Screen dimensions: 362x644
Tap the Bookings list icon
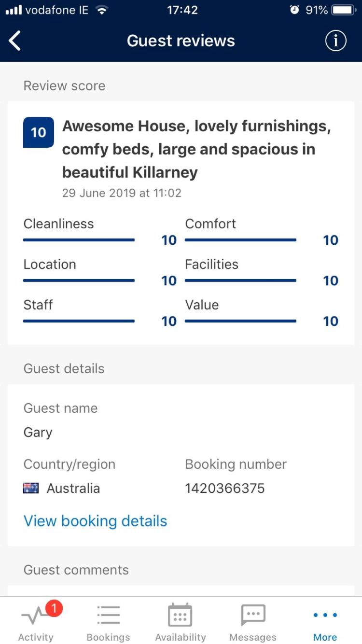coord(108,616)
